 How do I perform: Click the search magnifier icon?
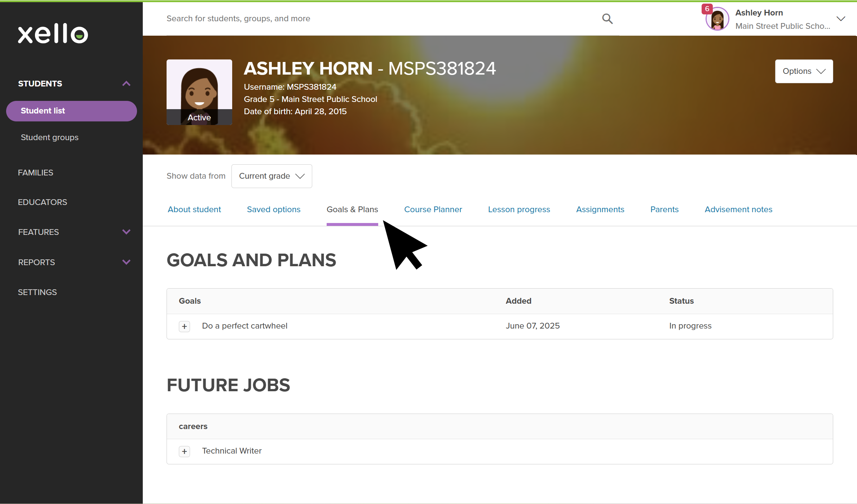coord(608,18)
